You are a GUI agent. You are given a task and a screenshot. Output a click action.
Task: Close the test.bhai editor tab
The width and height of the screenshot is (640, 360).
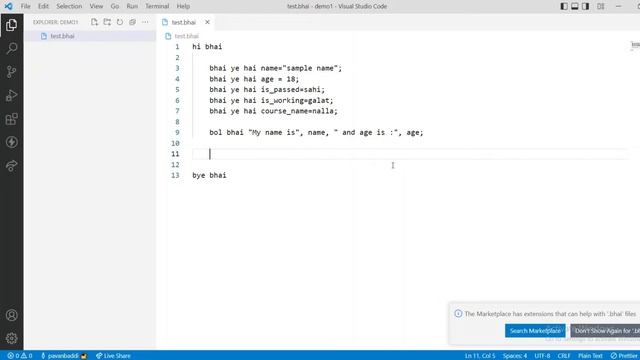207,22
